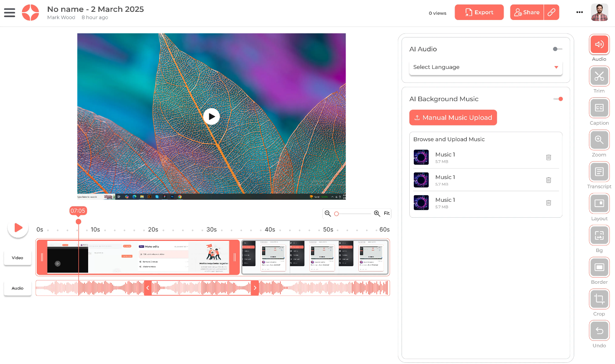This screenshot has height=364, width=615.
Task: Open the Select Language dropdown
Action: click(x=485, y=67)
